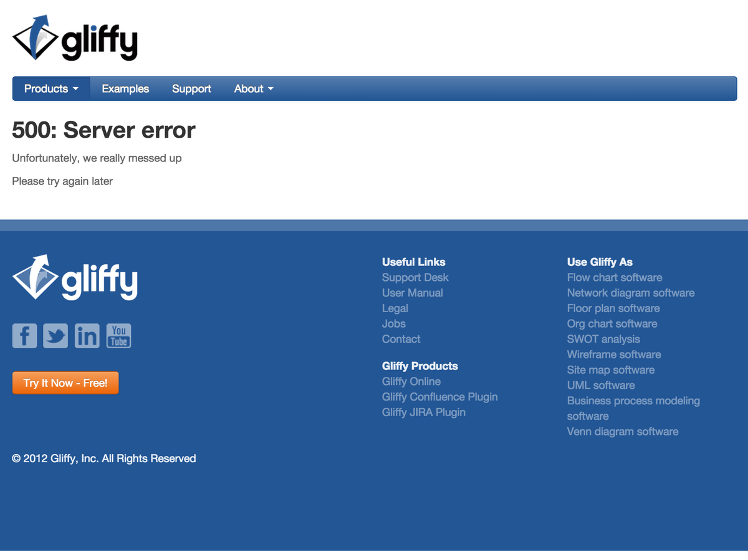Click the Try It Now - Free! button
748x560 pixels.
(65, 383)
